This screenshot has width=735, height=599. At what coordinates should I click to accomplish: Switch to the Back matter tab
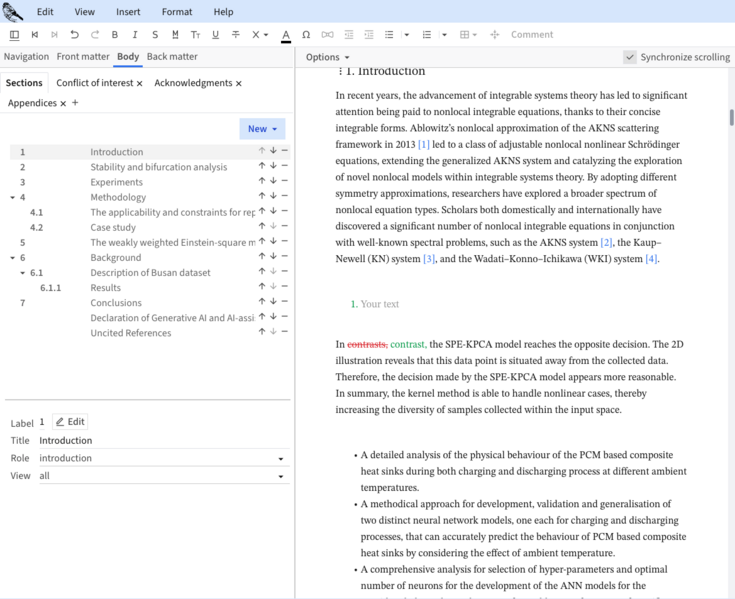click(x=172, y=57)
